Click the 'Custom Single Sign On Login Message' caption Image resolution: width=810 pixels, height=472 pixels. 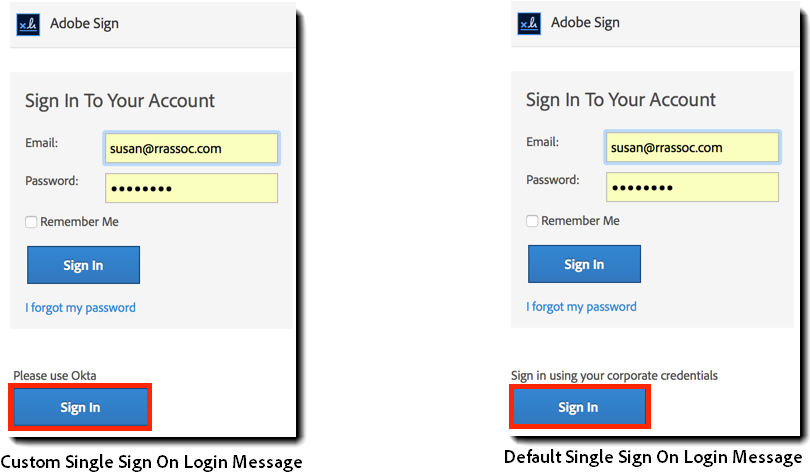pyautogui.click(x=151, y=462)
